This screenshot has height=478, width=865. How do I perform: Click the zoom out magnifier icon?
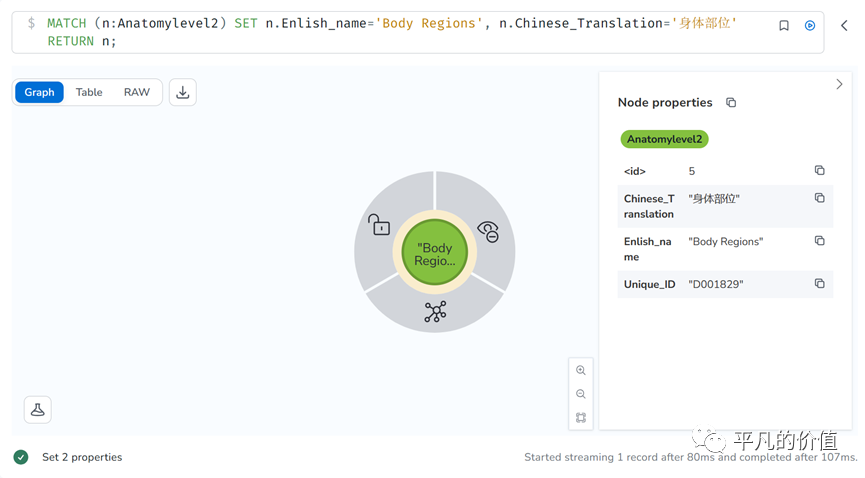tap(581, 394)
